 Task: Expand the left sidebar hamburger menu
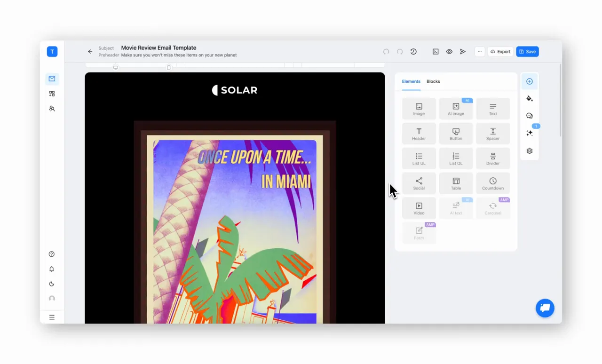coord(52,317)
